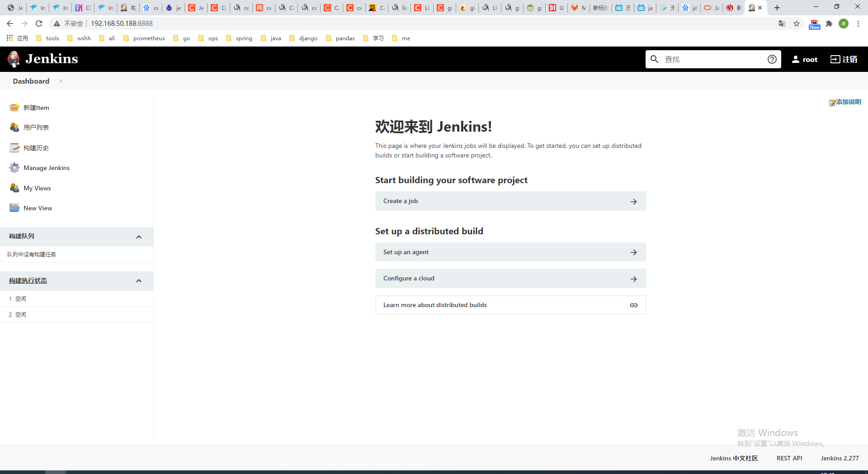Collapse the 构建执行状态 panel
Image resolution: width=868 pixels, height=474 pixels.
139,281
